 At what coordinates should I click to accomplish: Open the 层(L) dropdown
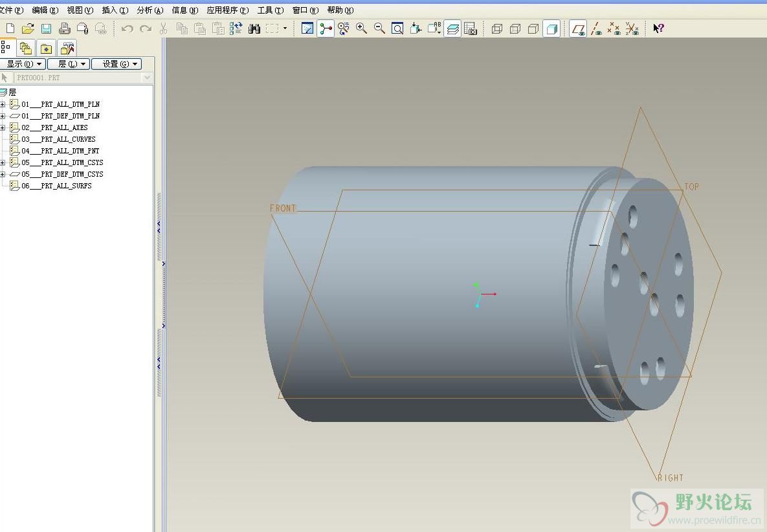pos(69,64)
